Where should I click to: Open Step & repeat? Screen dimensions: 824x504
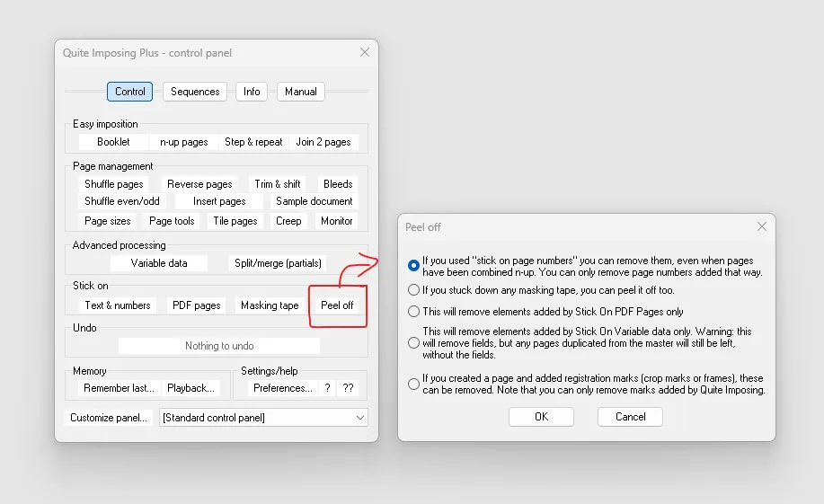tap(253, 142)
